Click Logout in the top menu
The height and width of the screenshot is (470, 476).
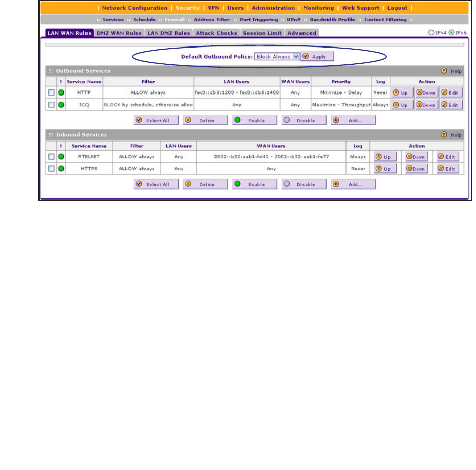pos(397,8)
